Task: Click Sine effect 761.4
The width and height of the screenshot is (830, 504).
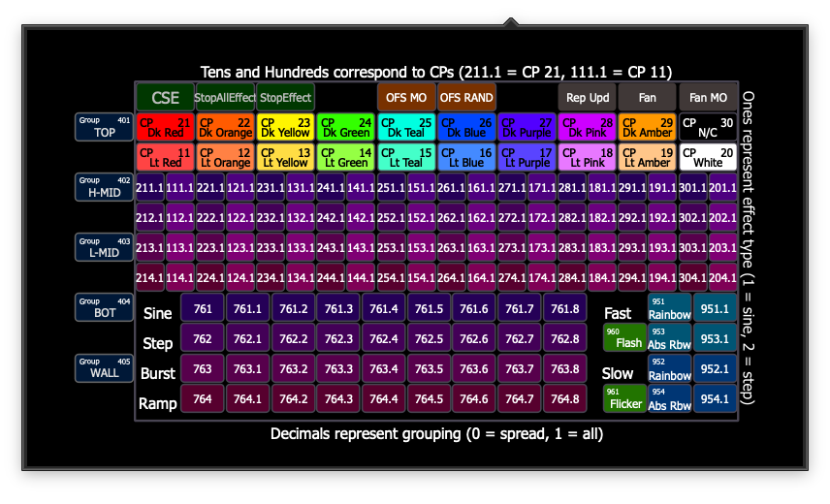Action: coord(383,308)
